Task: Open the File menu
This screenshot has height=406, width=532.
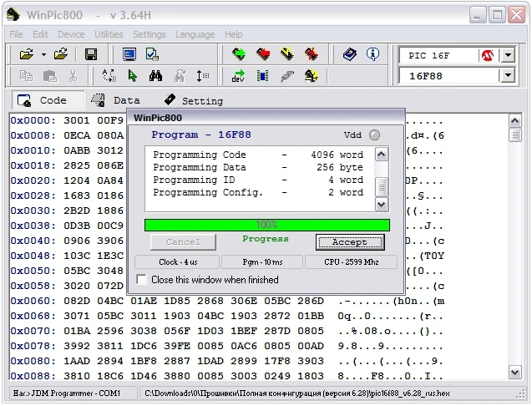Action: click(x=16, y=34)
